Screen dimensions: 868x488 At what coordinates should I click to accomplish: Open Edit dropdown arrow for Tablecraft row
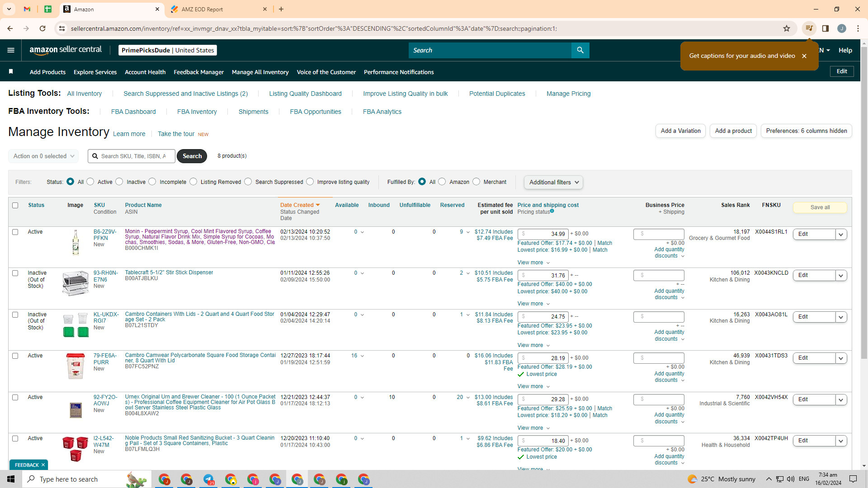pos(841,275)
